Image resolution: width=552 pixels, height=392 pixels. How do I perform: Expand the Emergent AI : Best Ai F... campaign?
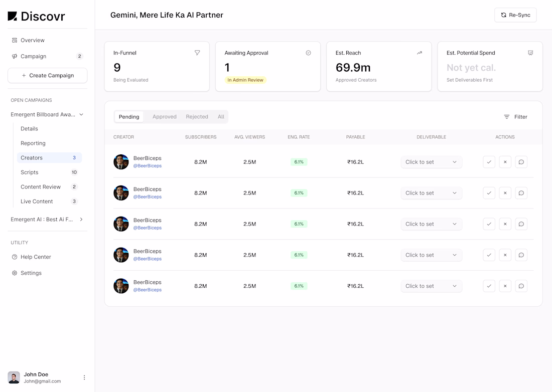(x=81, y=220)
